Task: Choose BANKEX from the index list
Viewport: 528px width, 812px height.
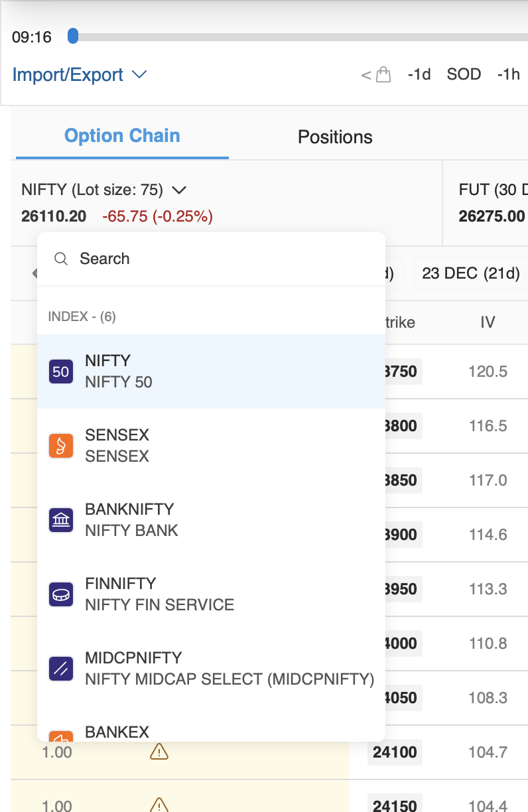Action: 117,732
